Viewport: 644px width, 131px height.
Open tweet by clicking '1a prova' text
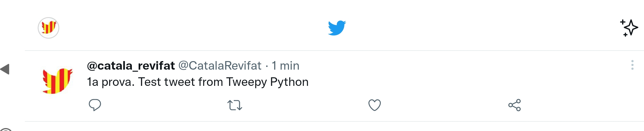110,82
